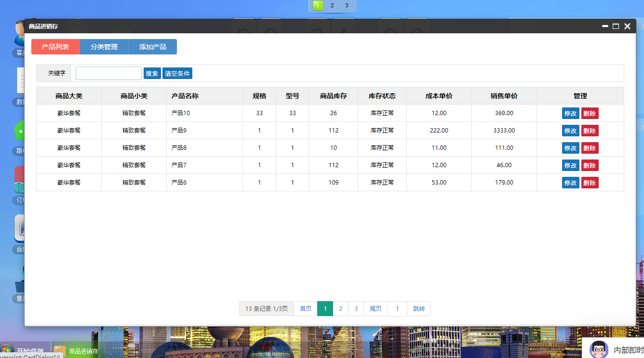The image size is (644, 358).
Task: Open the internal chat avatar icon
Action: tap(599, 349)
